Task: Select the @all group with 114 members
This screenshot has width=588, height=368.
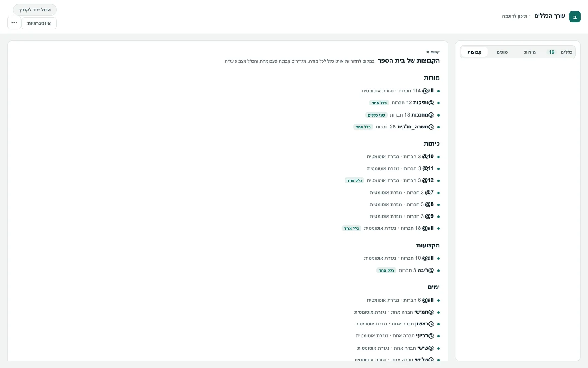Action: coord(401,91)
